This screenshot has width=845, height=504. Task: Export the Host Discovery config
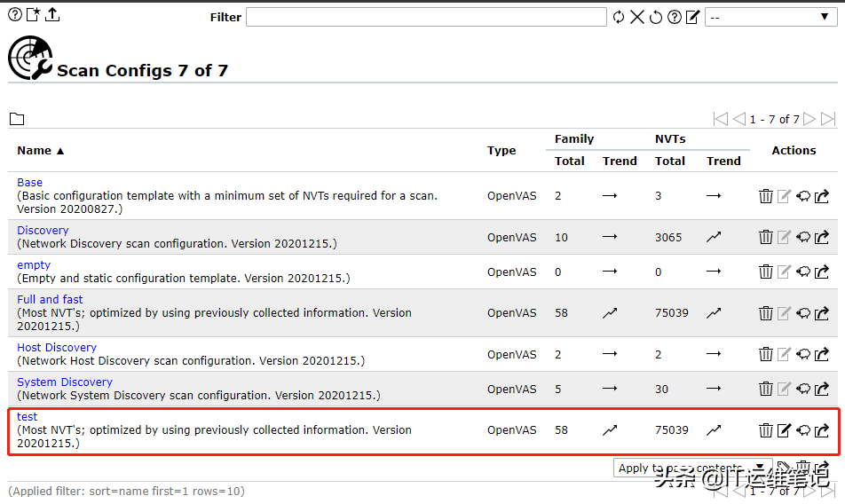pyautogui.click(x=822, y=354)
